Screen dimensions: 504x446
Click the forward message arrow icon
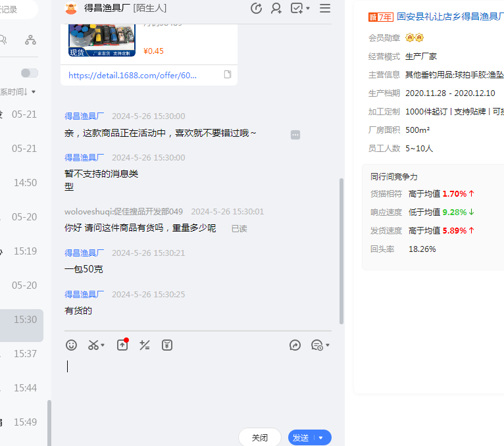coord(295,345)
